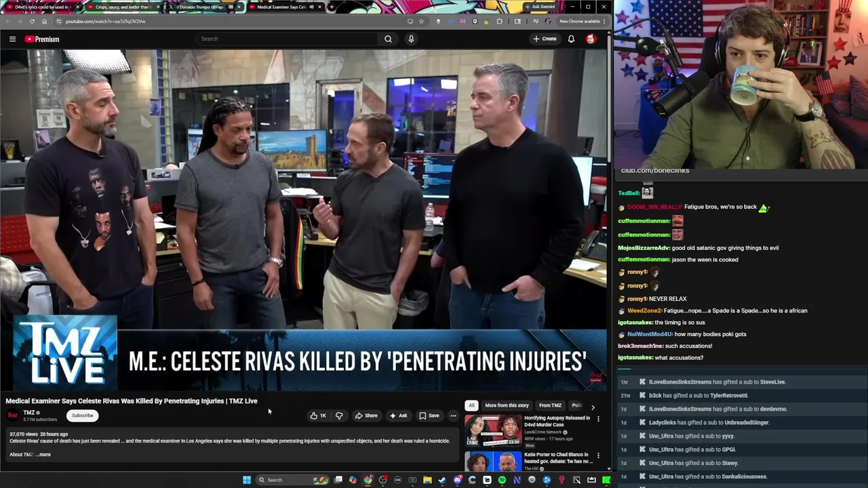Open Excel from the taskbar

click(412, 480)
